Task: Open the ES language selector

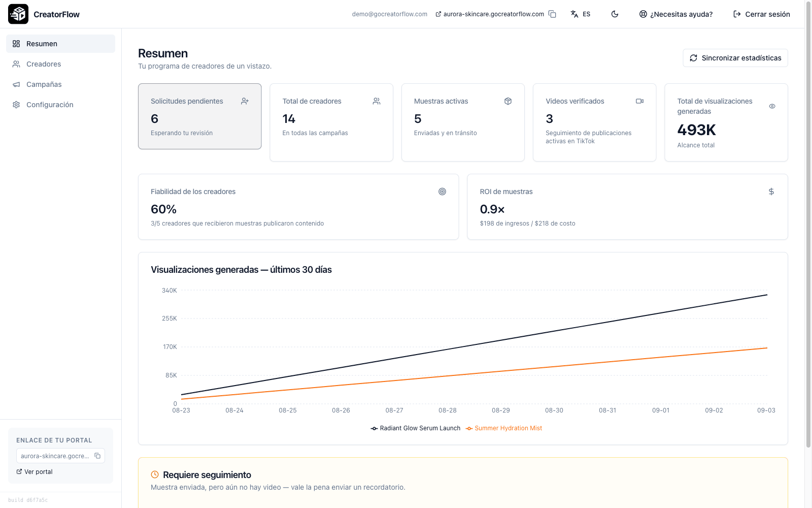Action: (581, 14)
